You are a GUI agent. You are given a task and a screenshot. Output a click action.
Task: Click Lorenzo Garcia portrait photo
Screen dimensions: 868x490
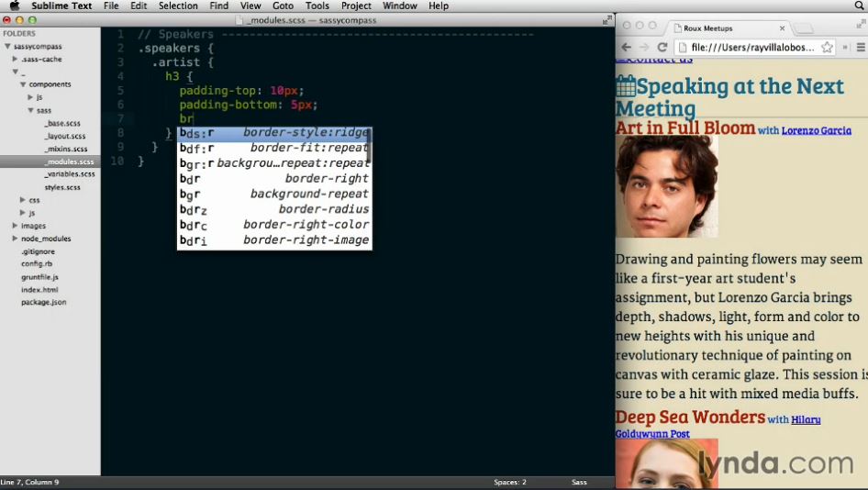click(666, 186)
